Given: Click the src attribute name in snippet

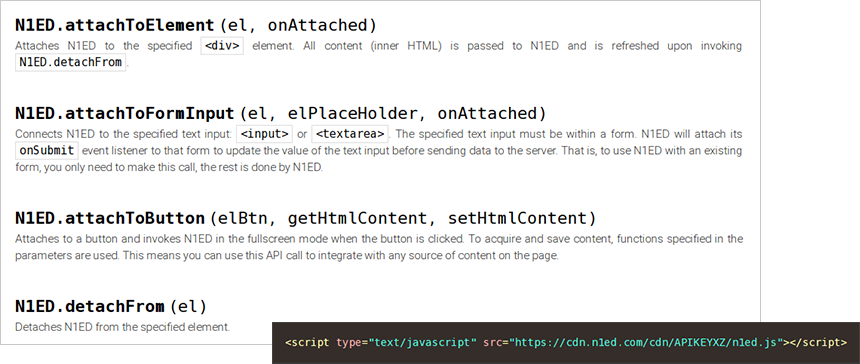Looking at the screenshot, I should click(493, 343).
